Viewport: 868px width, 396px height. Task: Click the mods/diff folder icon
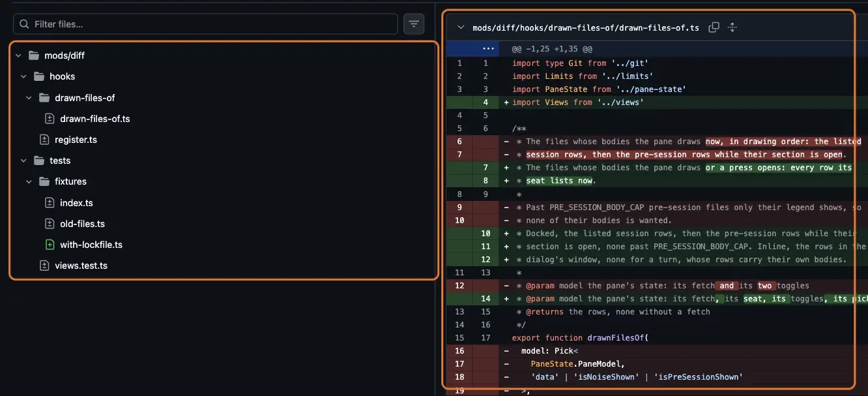click(x=34, y=55)
